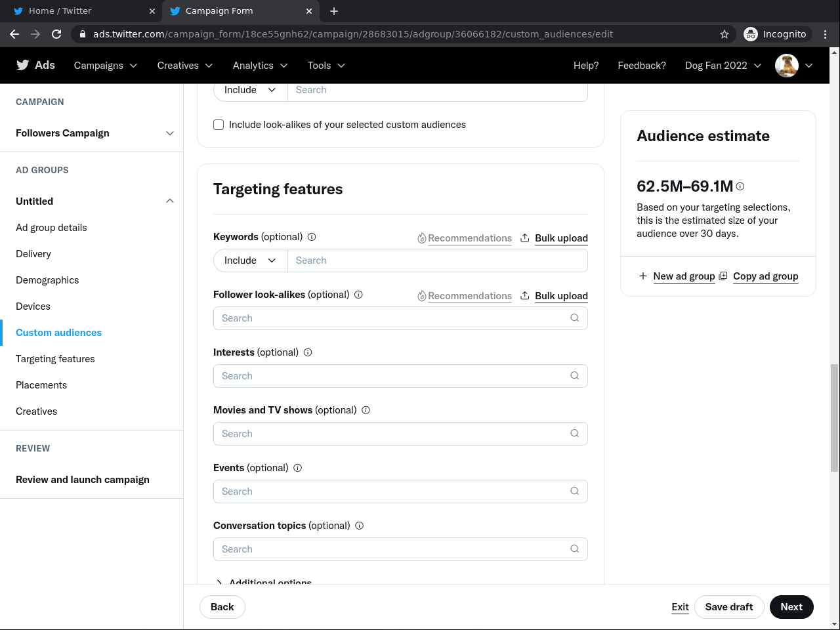Click the info icon beside Follower look-alikes
Image resolution: width=840 pixels, height=630 pixels.
click(358, 295)
